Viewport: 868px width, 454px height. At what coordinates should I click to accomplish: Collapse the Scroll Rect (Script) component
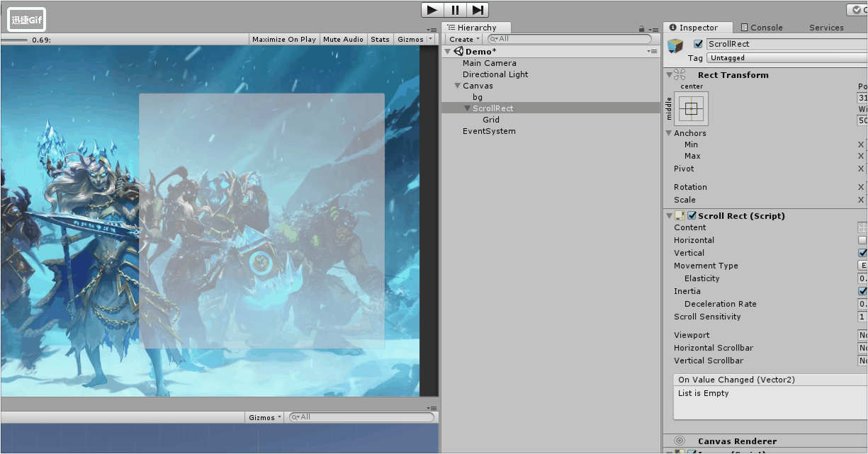click(669, 216)
